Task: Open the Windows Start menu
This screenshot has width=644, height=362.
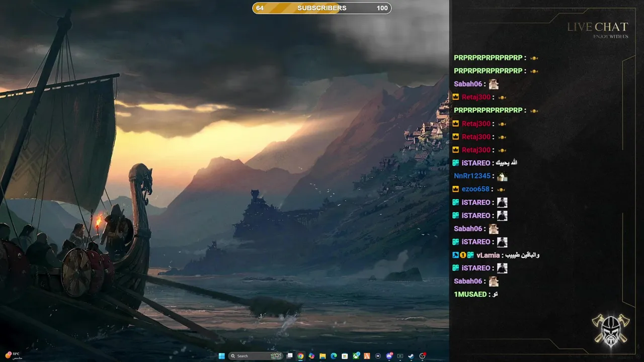Action: (x=221, y=356)
